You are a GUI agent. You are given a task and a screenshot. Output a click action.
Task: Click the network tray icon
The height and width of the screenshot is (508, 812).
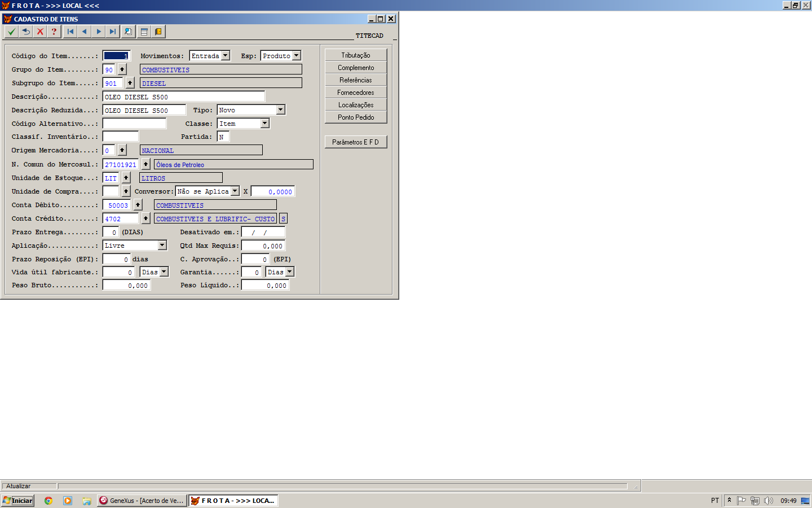tap(755, 501)
